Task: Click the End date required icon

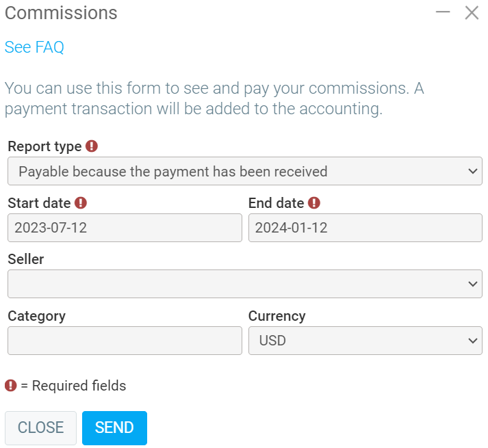Action: (x=314, y=203)
